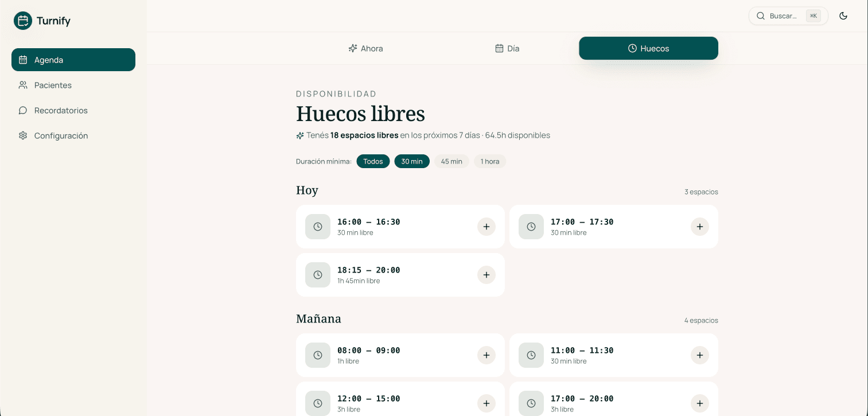Click the clock icon on the 16:00 slot
Viewport: 868px width, 416px height.
tap(318, 227)
